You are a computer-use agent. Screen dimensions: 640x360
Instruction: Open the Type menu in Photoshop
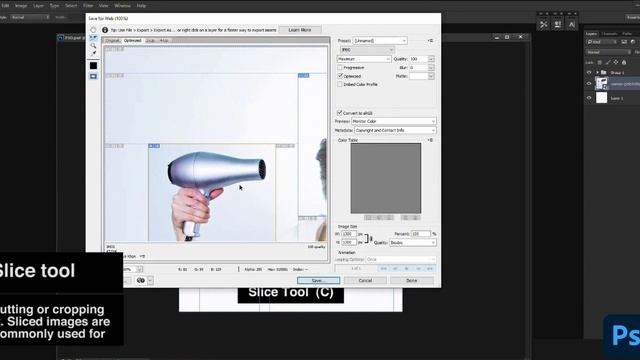(54, 6)
